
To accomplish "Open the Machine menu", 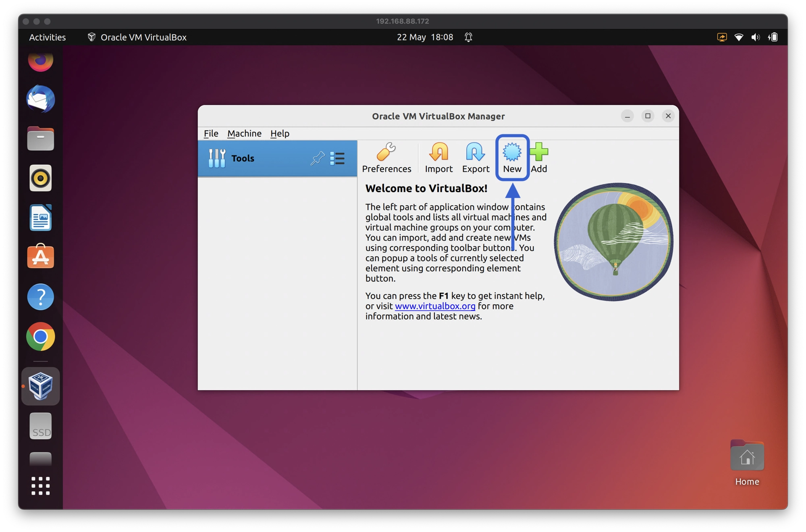I will coord(244,133).
